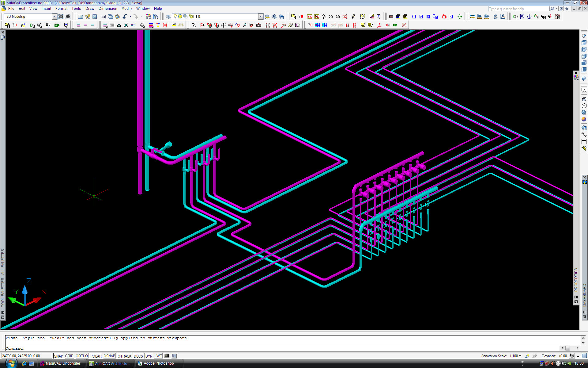Click the magnifier find tool icon
The width and height of the screenshot is (588, 368).
tap(244, 25)
